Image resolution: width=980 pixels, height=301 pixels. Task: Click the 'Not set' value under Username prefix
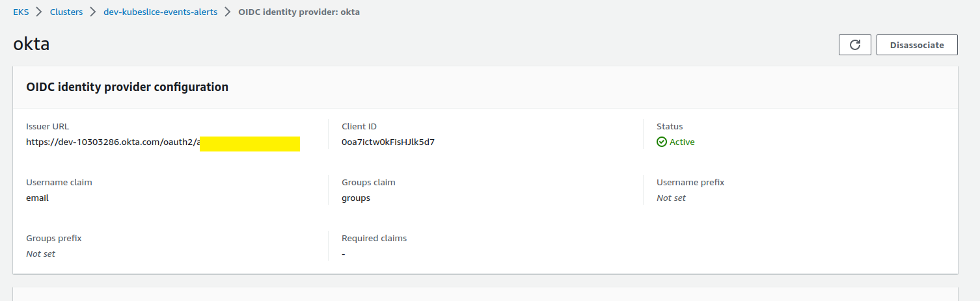pyautogui.click(x=671, y=198)
